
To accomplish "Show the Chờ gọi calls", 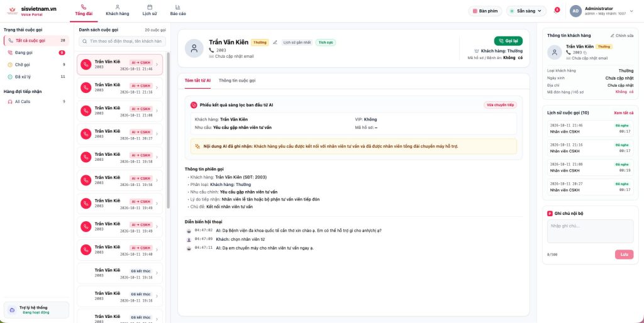I will [x=36, y=65].
